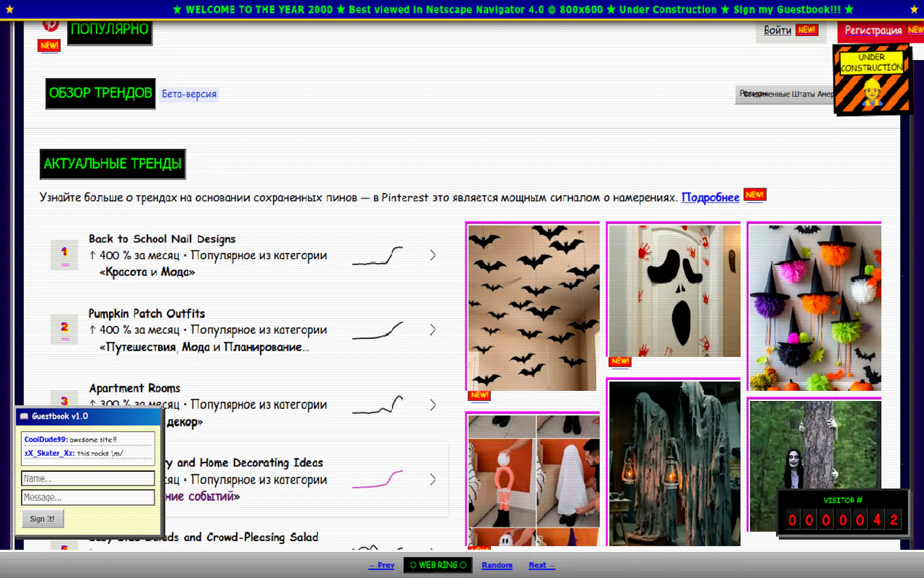Go to Next web ring site
This screenshot has height=578, width=924.
point(542,565)
